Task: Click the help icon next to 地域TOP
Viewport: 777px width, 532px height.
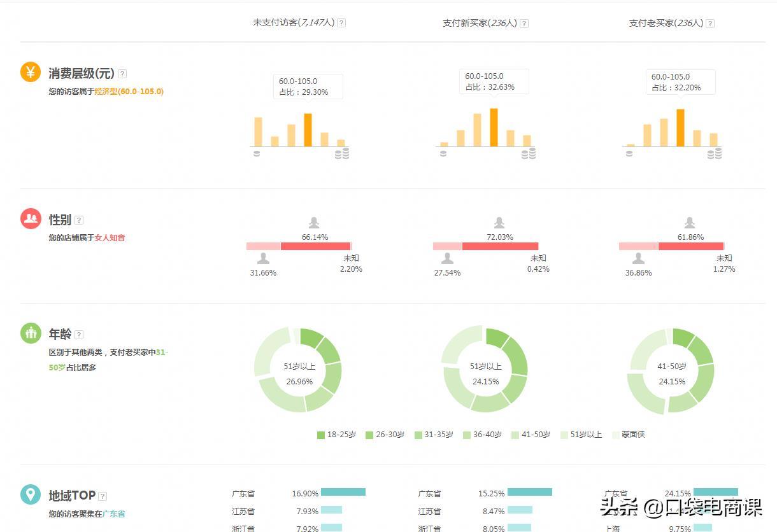Action: pyautogui.click(x=103, y=496)
